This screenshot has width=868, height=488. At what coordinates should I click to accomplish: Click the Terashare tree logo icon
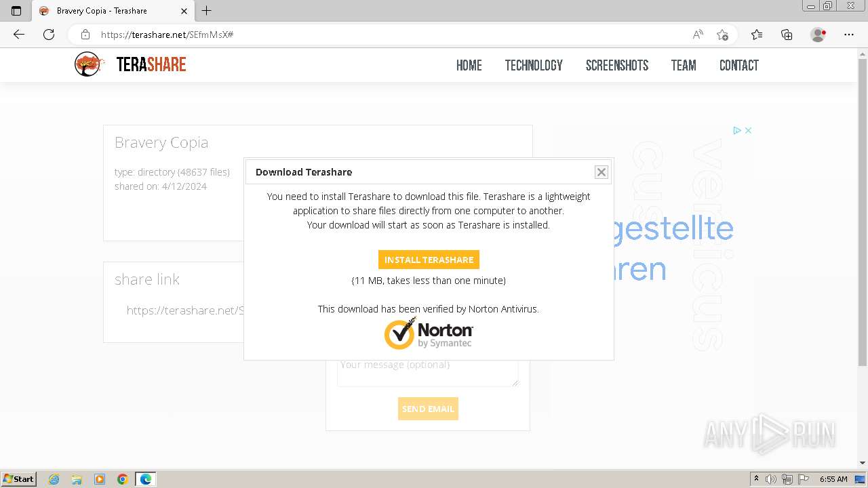tap(89, 64)
